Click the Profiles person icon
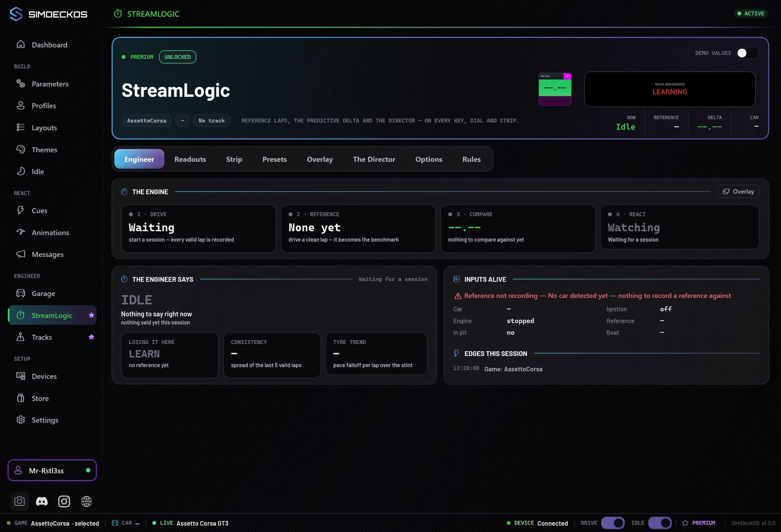781x532 pixels. 21,105
